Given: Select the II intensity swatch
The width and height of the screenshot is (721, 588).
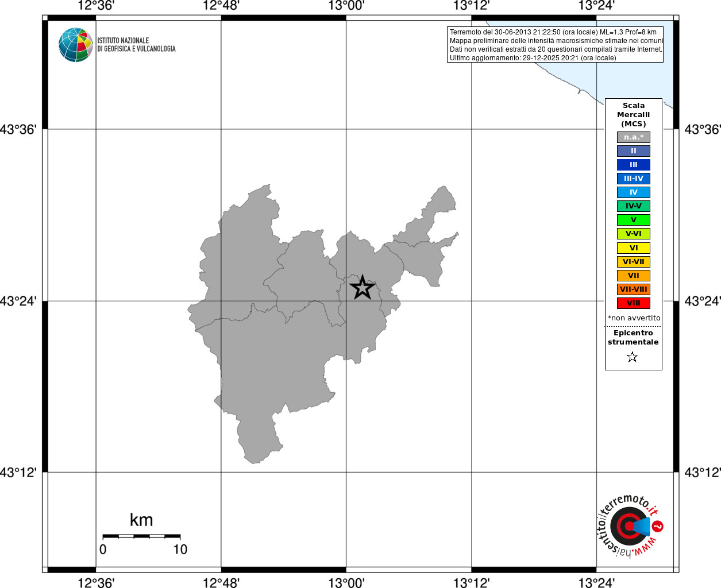Looking at the screenshot, I should [x=634, y=151].
